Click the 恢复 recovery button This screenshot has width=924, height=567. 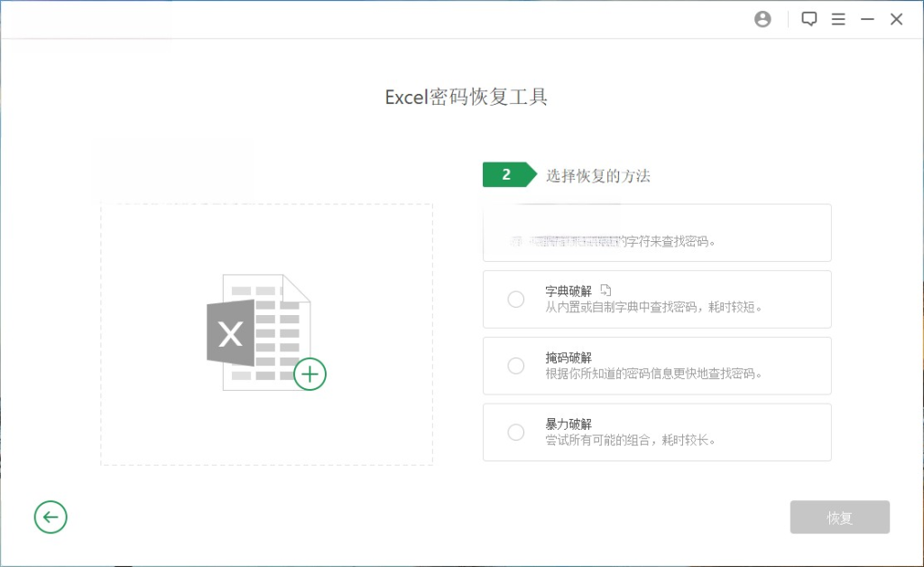(x=839, y=517)
